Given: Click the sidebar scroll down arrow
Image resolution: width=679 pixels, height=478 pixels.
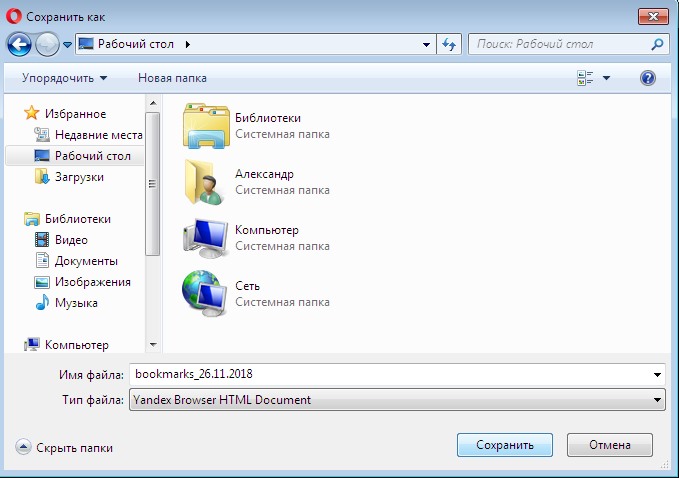Looking at the screenshot, I should coord(153,345).
